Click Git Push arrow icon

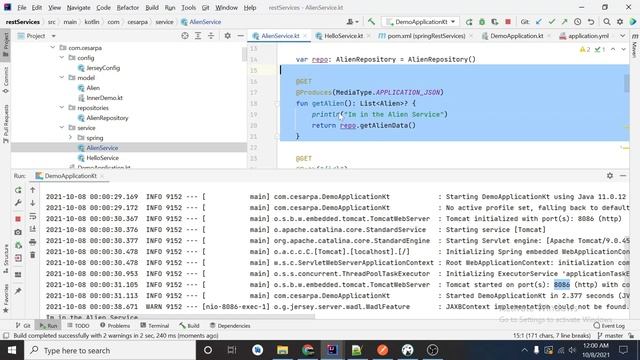point(564,22)
